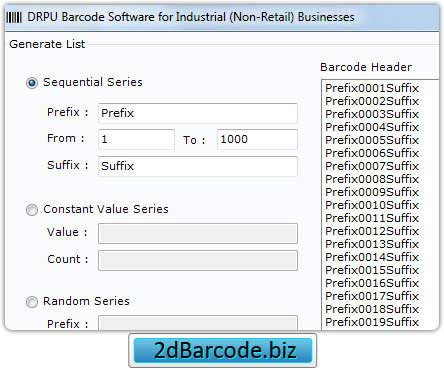
Task: Select Prefix0011Suffix list entry
Action: coord(372,218)
